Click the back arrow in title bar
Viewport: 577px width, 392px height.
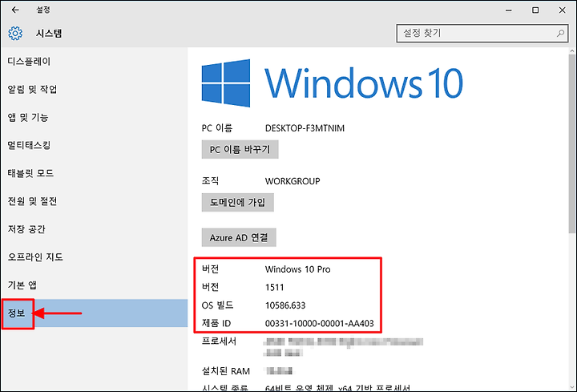(15, 10)
